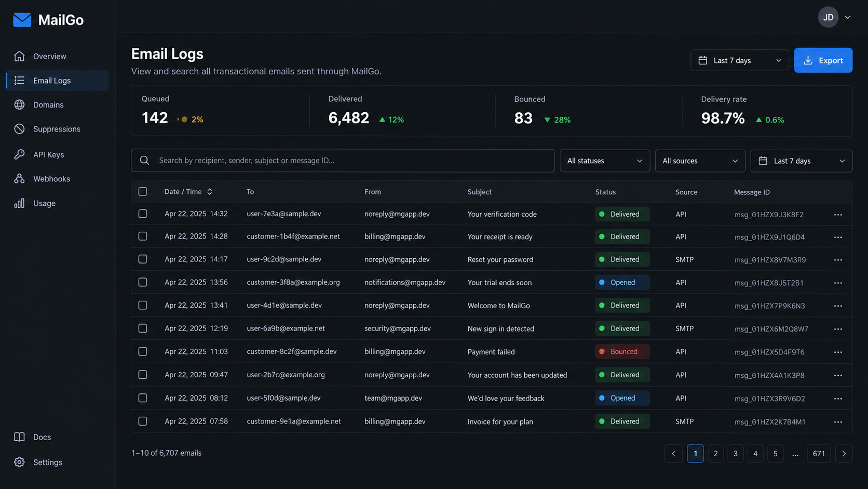Select checkbox for customer-9e1a@example.net row

click(x=143, y=421)
